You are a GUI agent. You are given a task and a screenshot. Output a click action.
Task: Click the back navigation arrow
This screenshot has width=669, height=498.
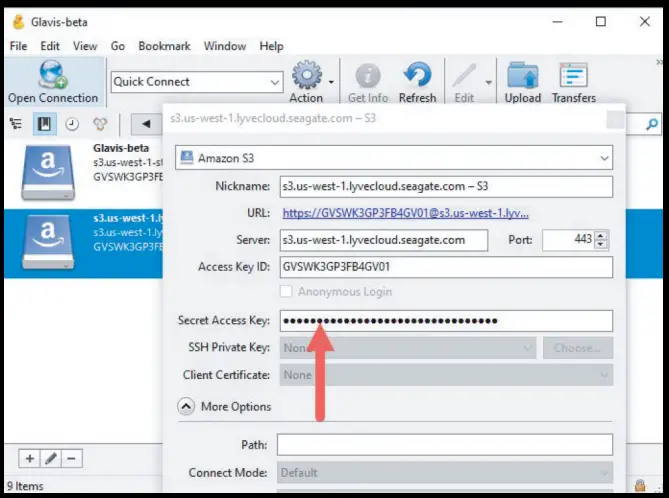point(146,124)
